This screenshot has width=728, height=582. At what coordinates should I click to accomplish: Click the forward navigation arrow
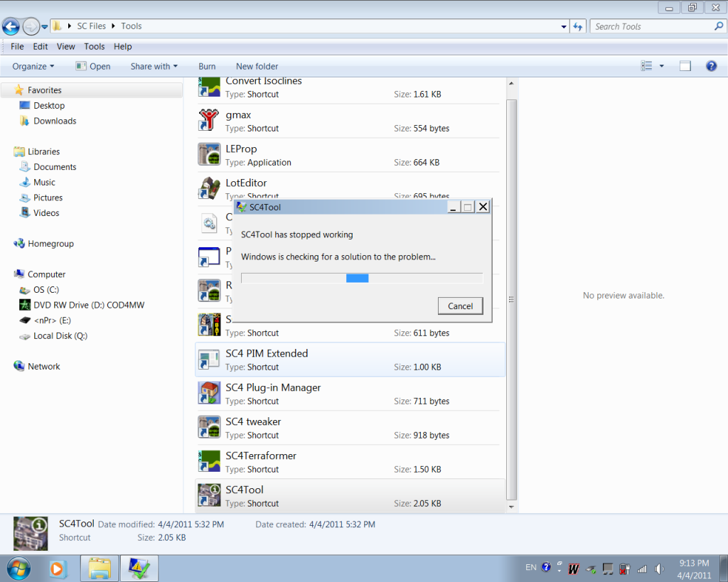(x=31, y=26)
